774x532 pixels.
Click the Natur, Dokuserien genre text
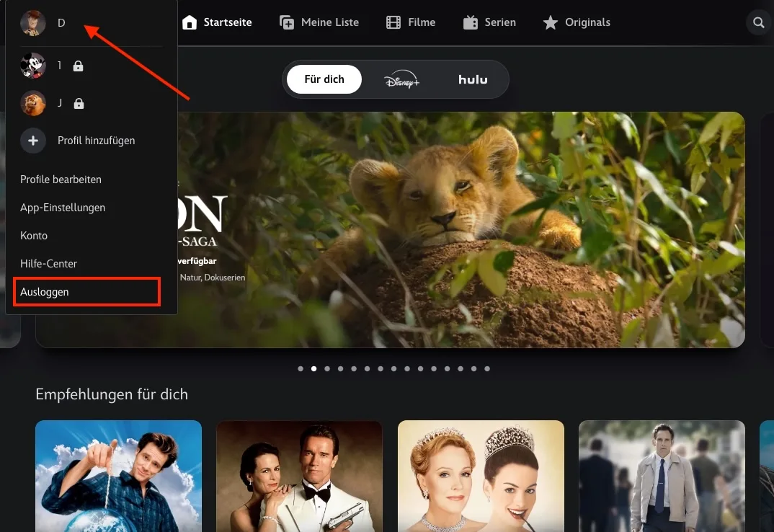[213, 278]
